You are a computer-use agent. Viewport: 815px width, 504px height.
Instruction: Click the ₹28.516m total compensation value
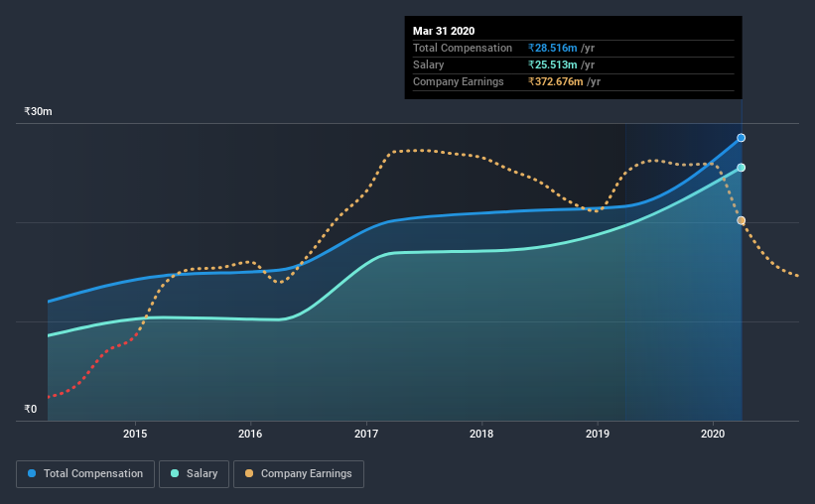coord(553,48)
